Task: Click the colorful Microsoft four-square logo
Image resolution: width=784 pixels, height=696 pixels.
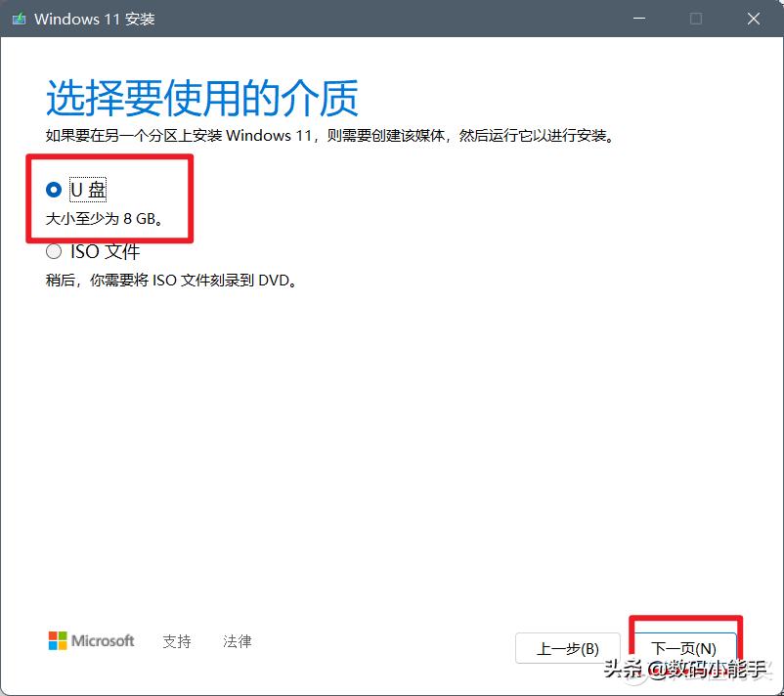Action: 54,641
